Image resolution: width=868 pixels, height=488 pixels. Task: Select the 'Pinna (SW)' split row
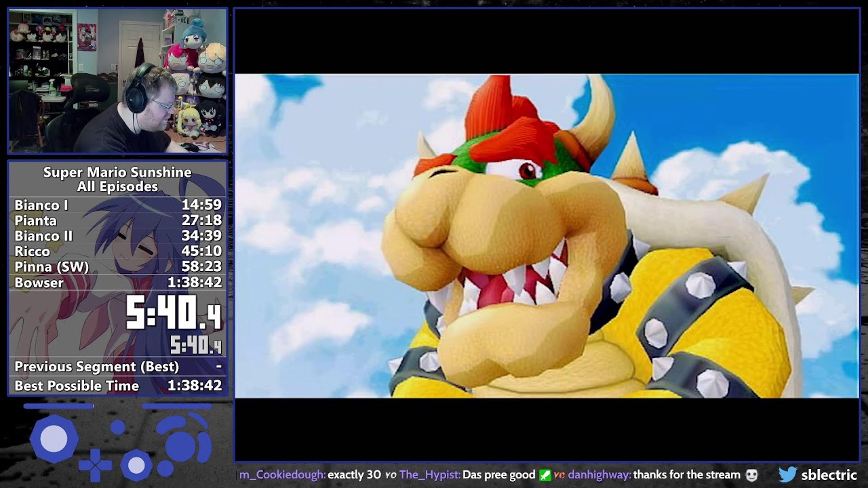click(117, 267)
